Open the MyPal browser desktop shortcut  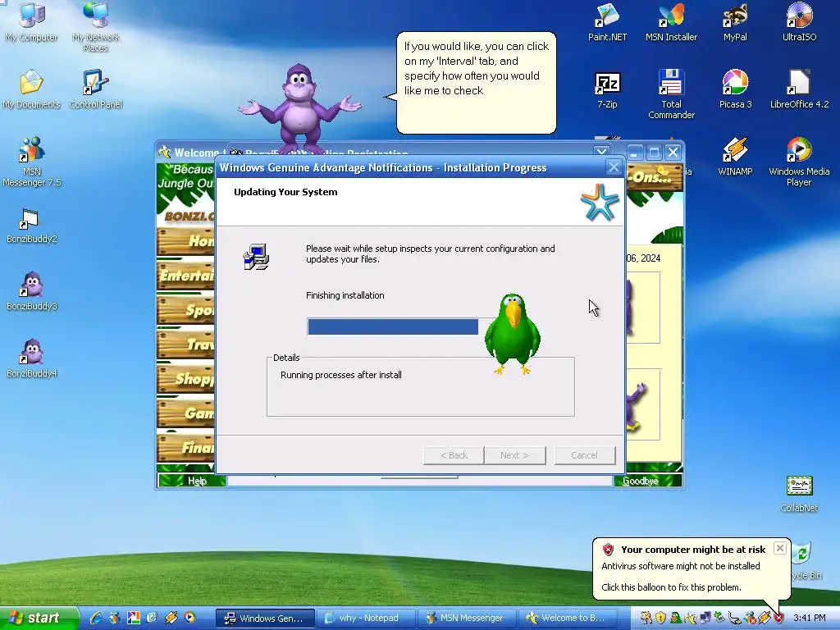tap(735, 22)
